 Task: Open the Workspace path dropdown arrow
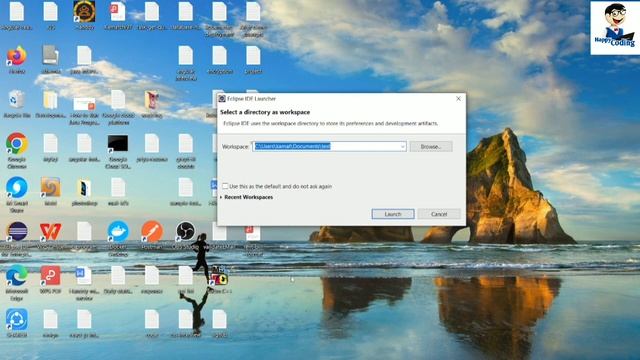(x=402, y=146)
